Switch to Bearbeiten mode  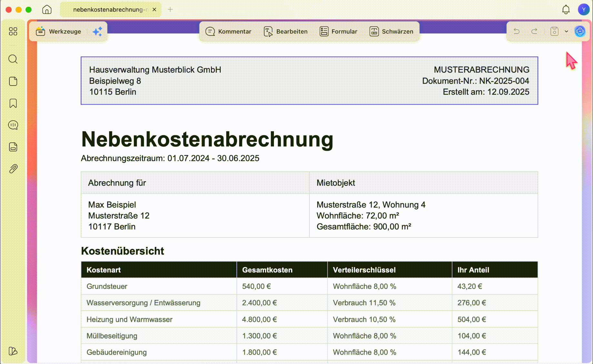286,31
